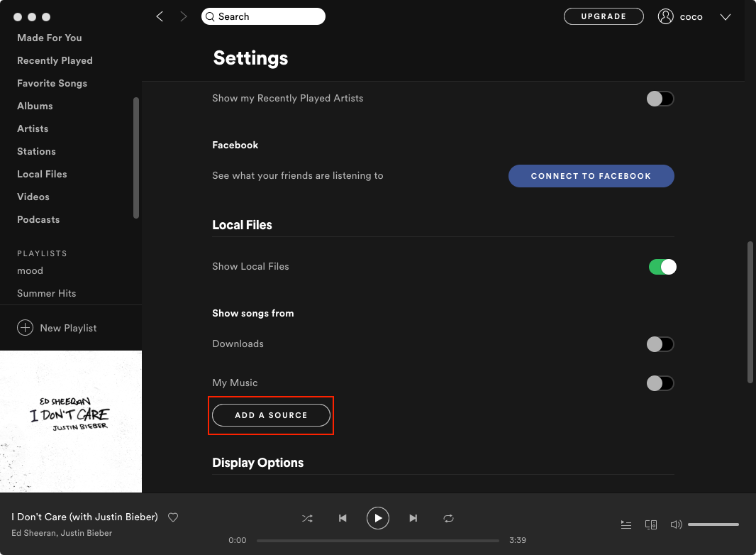The image size is (756, 555).
Task: Click the song progress bar
Action: coord(377,541)
